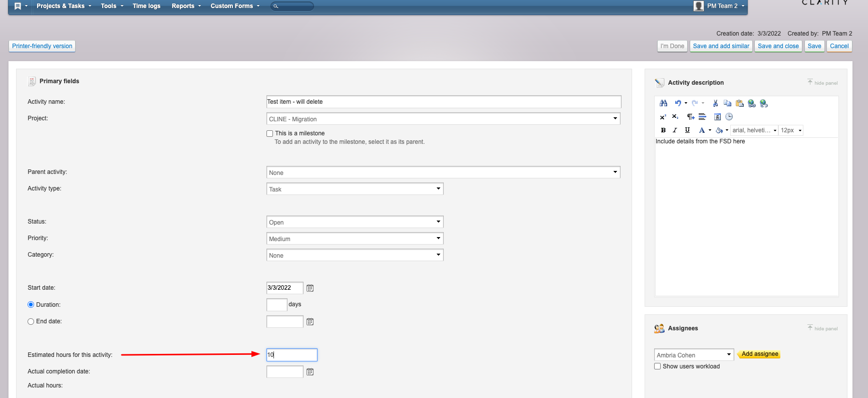Screen dimensions: 868x398
Task: Open the Start date calendar picker
Action: coord(310,288)
